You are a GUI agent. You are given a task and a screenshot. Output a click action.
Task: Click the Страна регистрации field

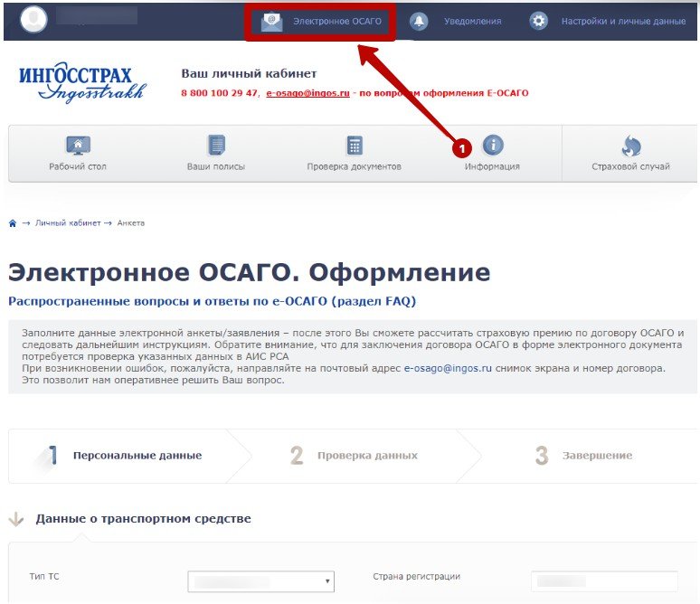604,580
